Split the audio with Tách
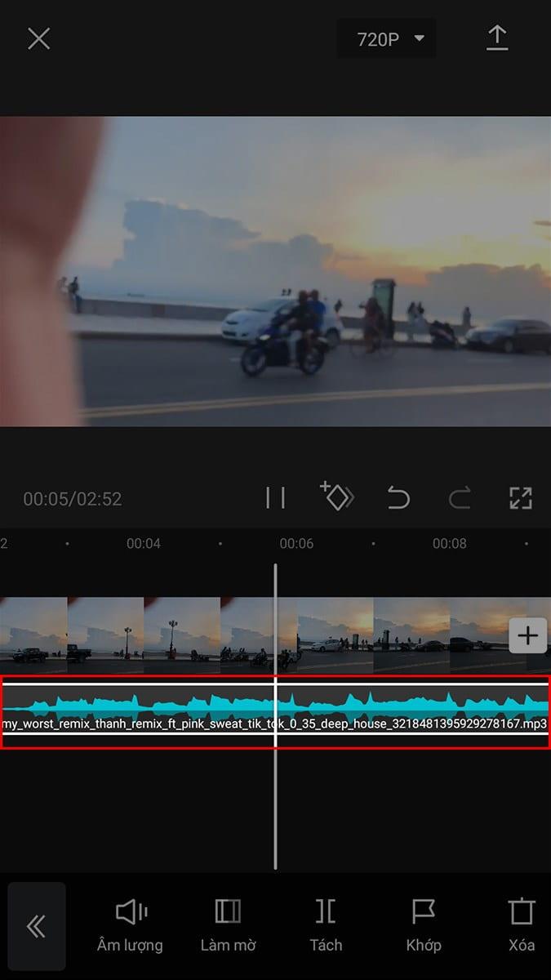The width and height of the screenshot is (551, 980). click(326, 925)
